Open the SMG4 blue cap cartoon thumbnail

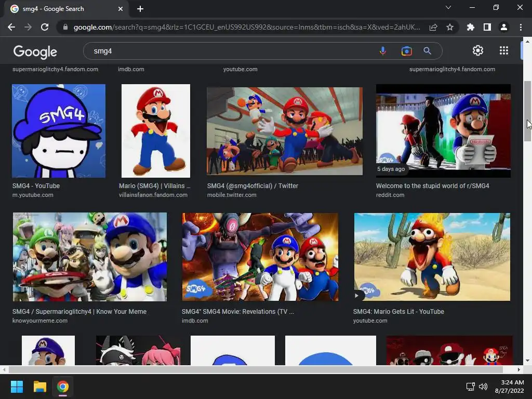click(59, 131)
